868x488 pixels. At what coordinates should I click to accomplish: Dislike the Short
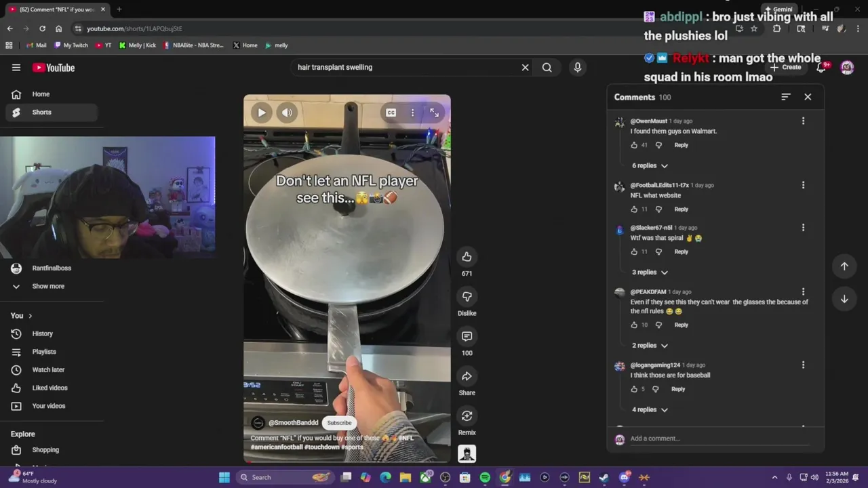tap(467, 296)
